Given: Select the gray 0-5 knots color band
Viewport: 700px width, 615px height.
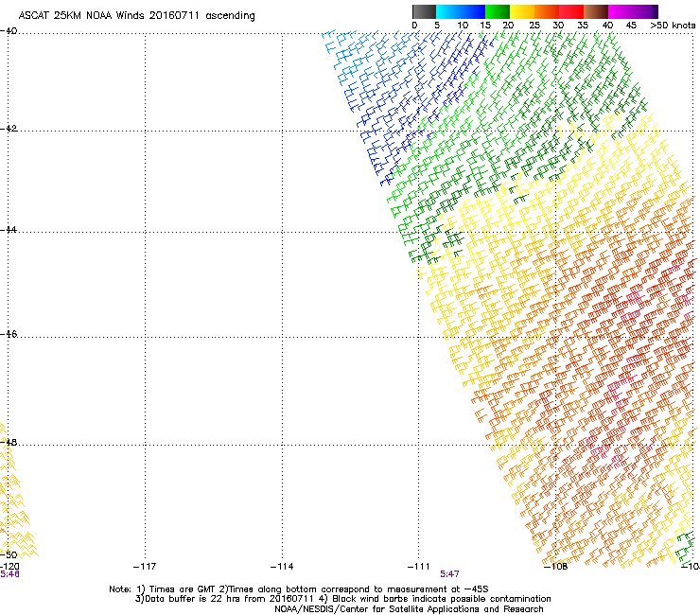Looking at the screenshot, I should tap(424, 11).
